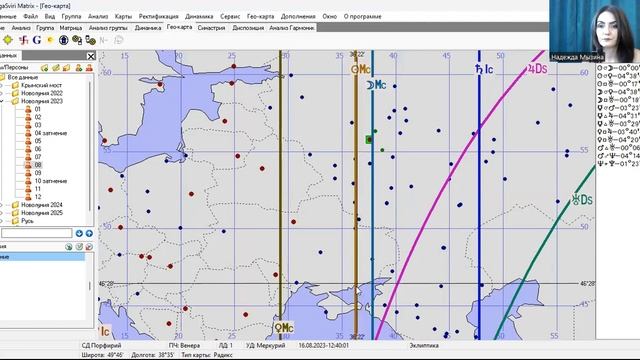Select chart 12 in the tree
Screen dimensions: 640x360
38,197
